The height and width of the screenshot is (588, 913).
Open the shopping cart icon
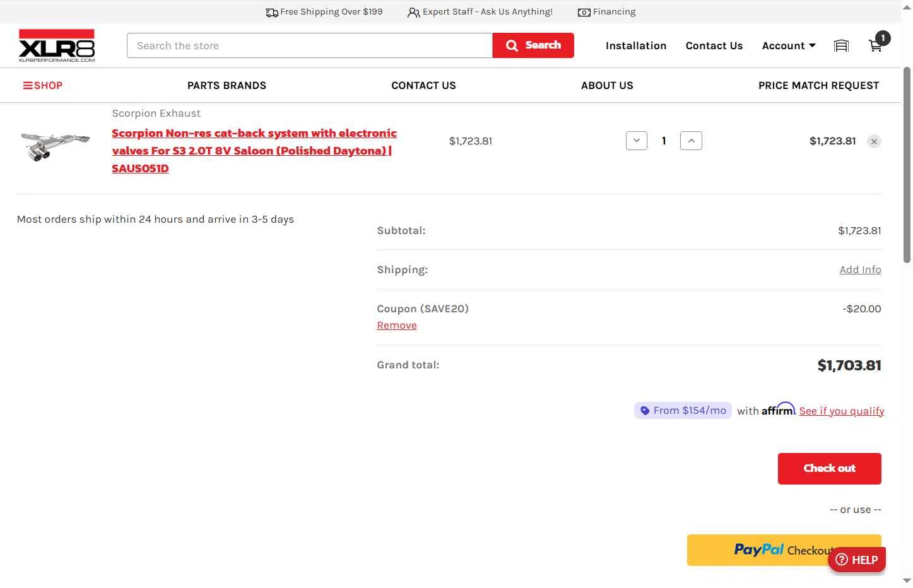pos(876,45)
